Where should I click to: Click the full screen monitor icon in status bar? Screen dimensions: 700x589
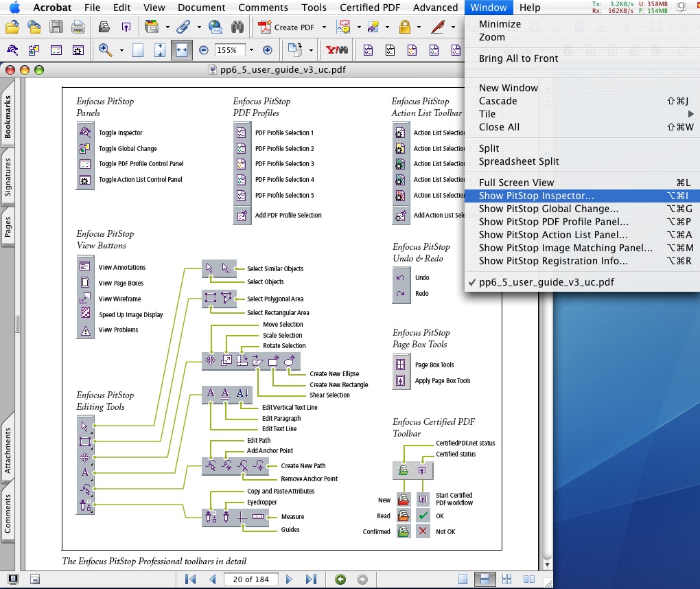click(13, 579)
